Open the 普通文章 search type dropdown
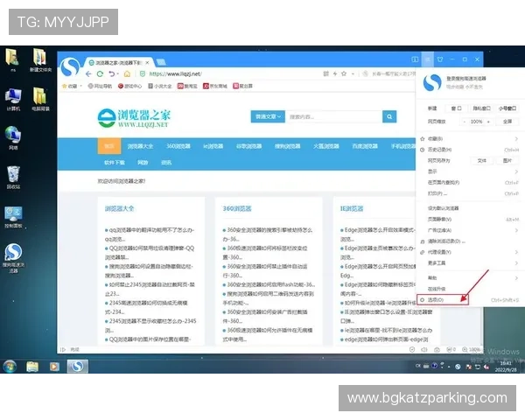Image resolution: width=525 pixels, height=420 pixels. point(268,116)
